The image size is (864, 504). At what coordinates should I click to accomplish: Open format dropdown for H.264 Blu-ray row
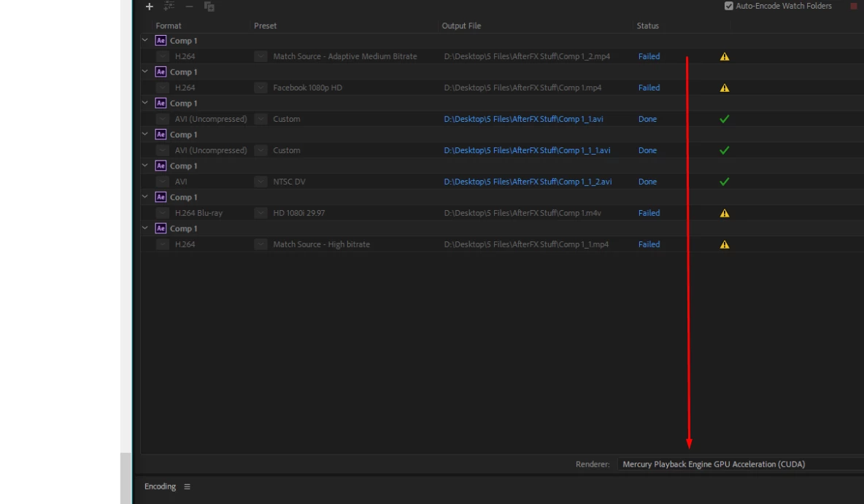coord(162,213)
